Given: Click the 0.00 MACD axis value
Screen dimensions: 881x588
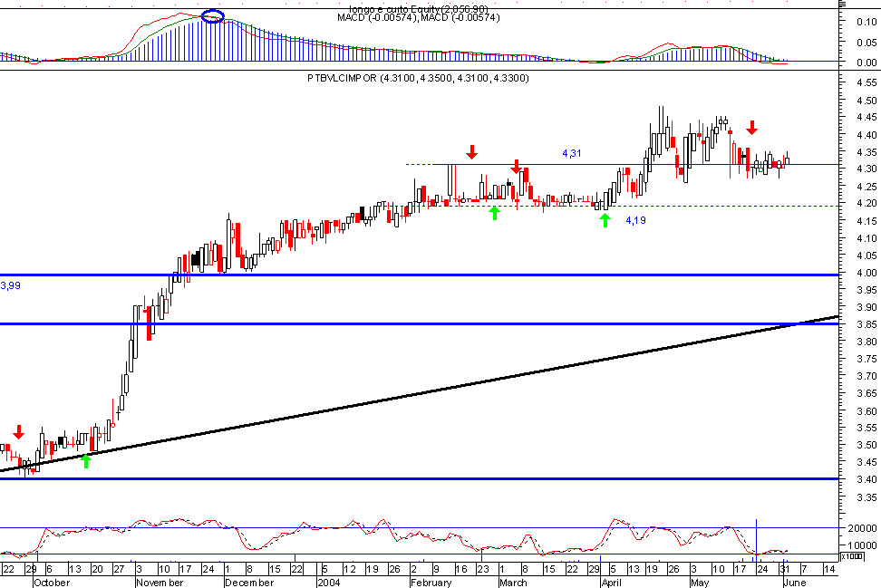Looking at the screenshot, I should (x=867, y=63).
